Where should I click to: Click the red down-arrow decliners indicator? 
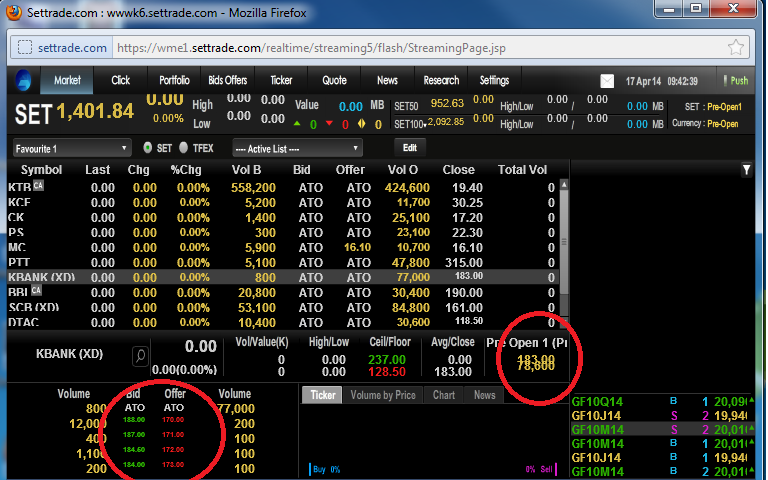point(329,123)
